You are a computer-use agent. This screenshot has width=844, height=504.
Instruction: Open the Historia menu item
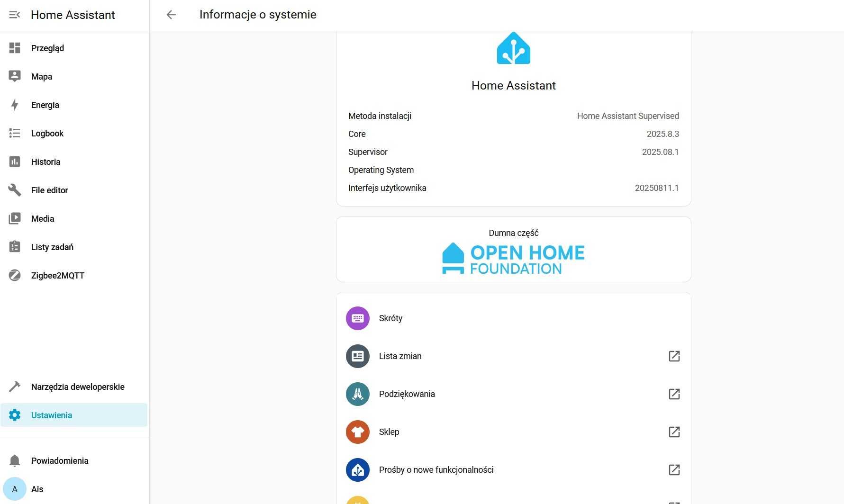tap(74, 162)
